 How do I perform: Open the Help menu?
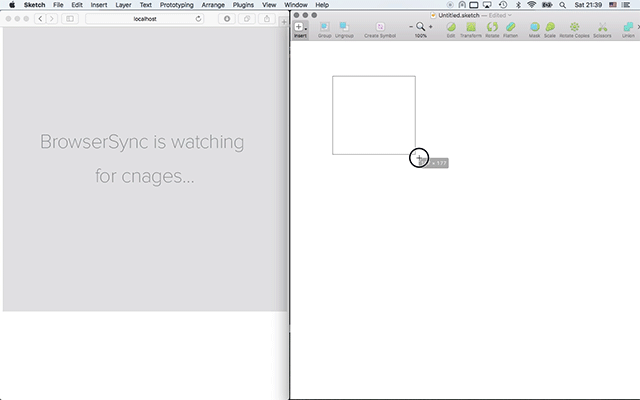[322, 5]
